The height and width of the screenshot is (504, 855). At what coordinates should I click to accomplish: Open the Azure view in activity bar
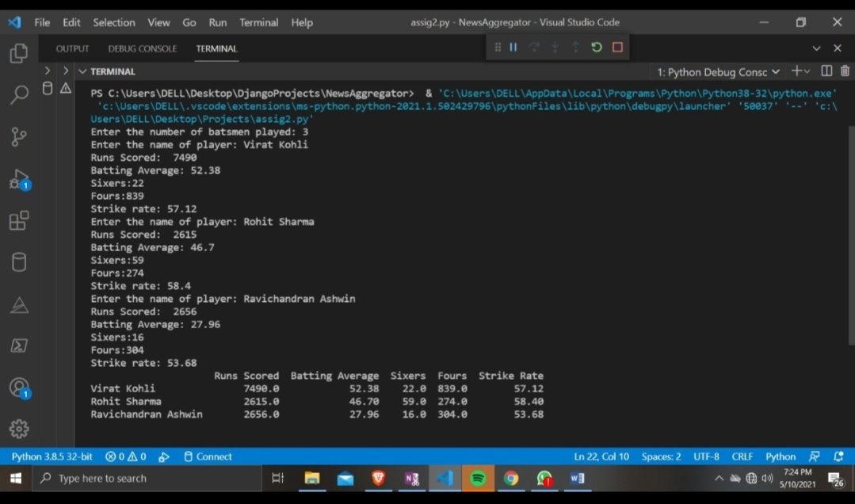tap(19, 304)
